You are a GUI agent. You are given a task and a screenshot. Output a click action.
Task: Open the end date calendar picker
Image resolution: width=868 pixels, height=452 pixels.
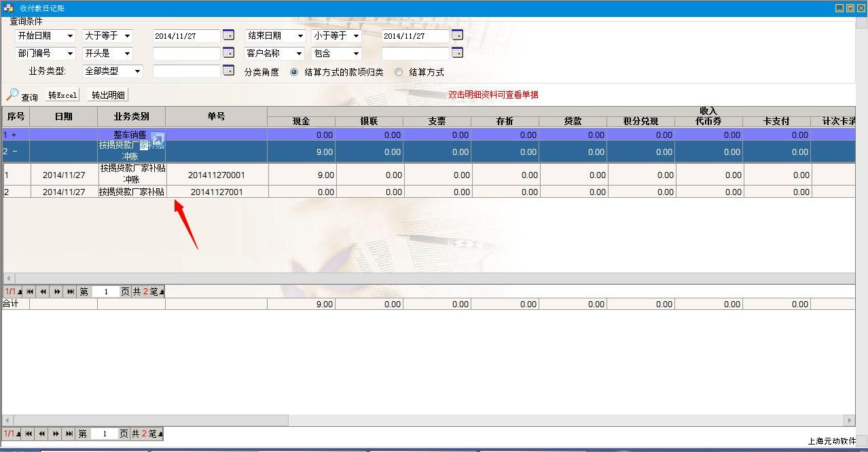point(457,35)
